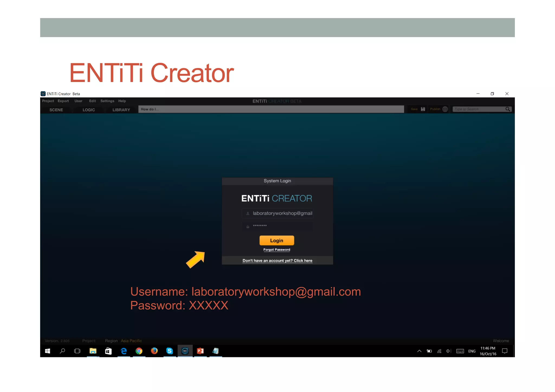
Task: Open the Settings menu
Action: point(107,101)
